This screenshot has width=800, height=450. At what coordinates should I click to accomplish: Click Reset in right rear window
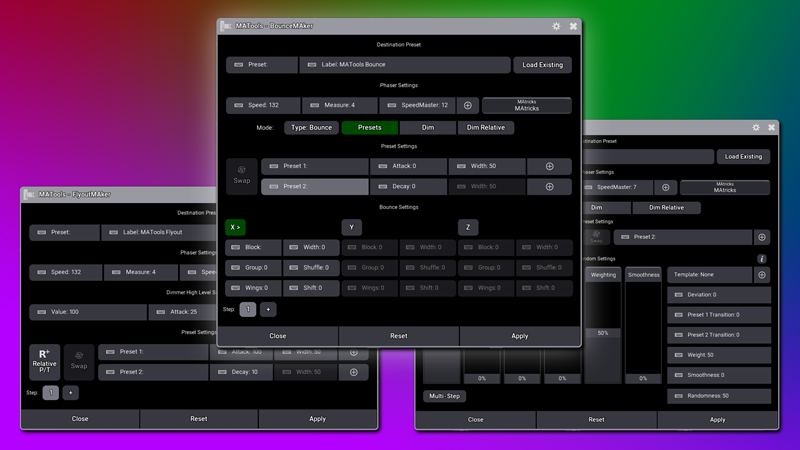coord(596,420)
